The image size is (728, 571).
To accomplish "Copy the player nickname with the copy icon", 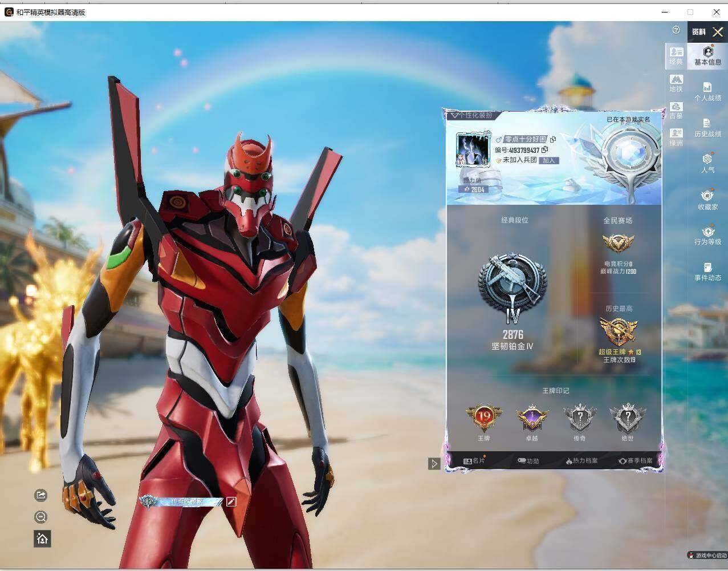I will coord(552,139).
